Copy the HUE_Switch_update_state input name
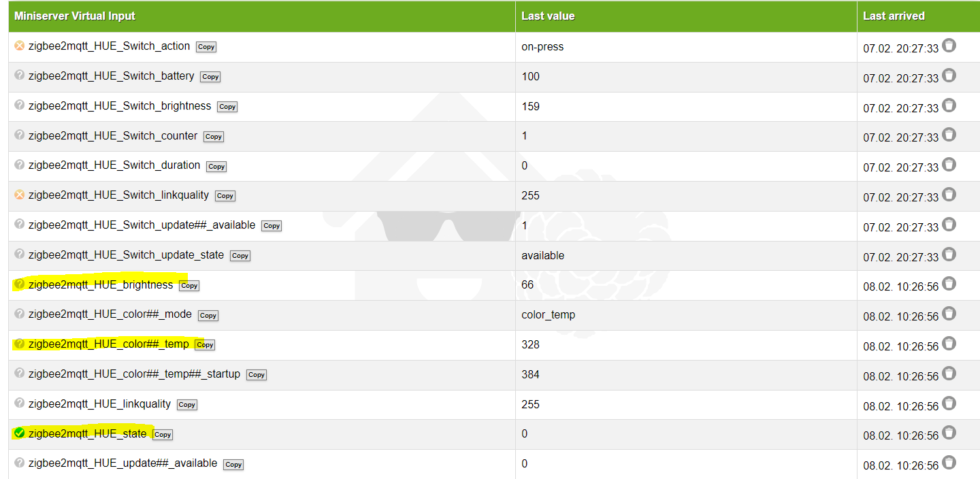Image resolution: width=980 pixels, height=479 pixels. [x=240, y=256]
